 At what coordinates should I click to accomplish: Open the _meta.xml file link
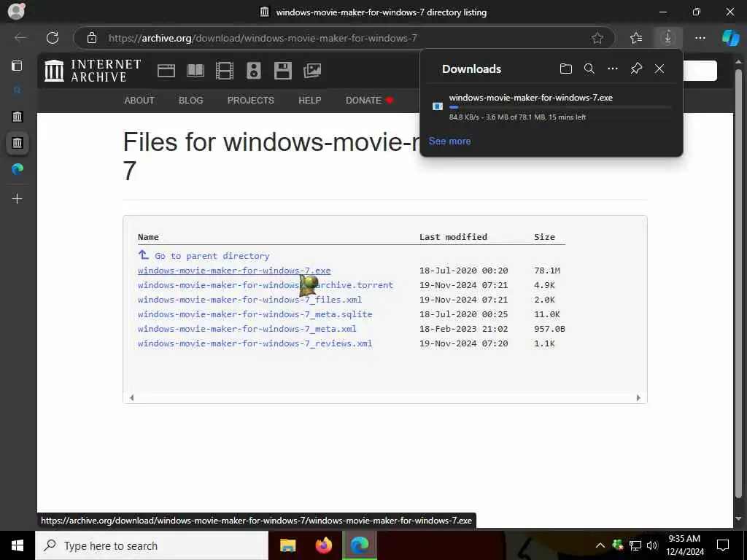[247, 329]
